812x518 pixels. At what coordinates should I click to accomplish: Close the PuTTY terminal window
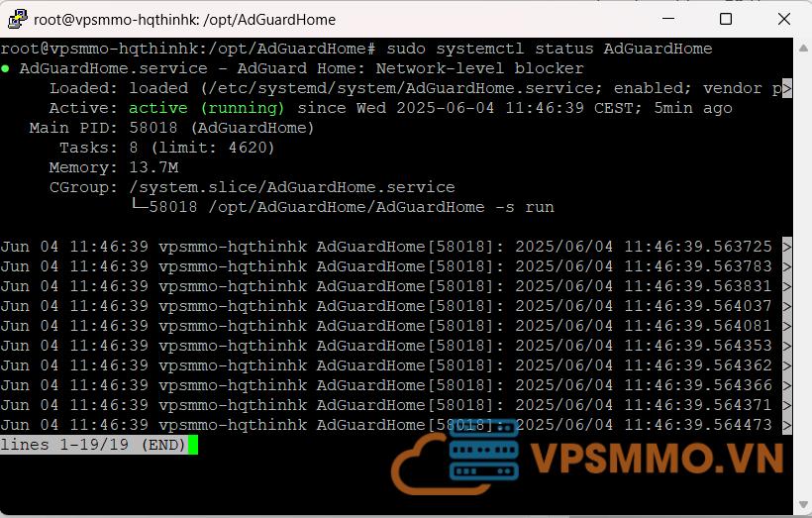[782, 19]
